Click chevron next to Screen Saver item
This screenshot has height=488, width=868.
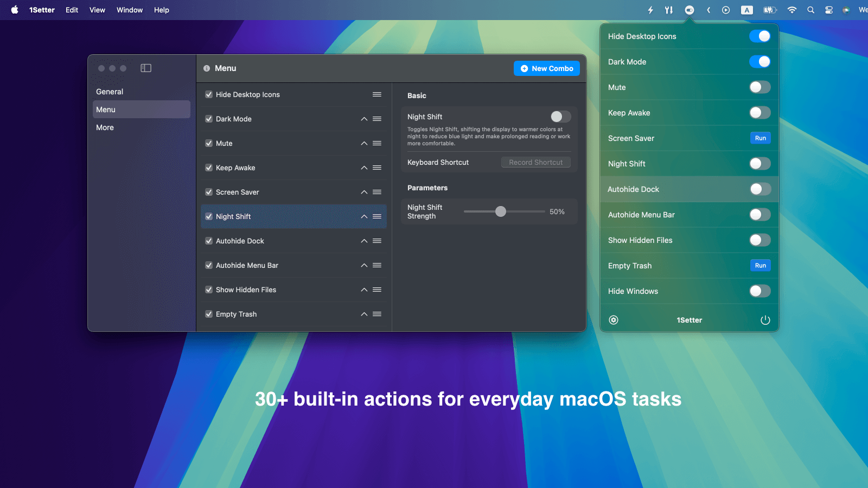coord(364,192)
